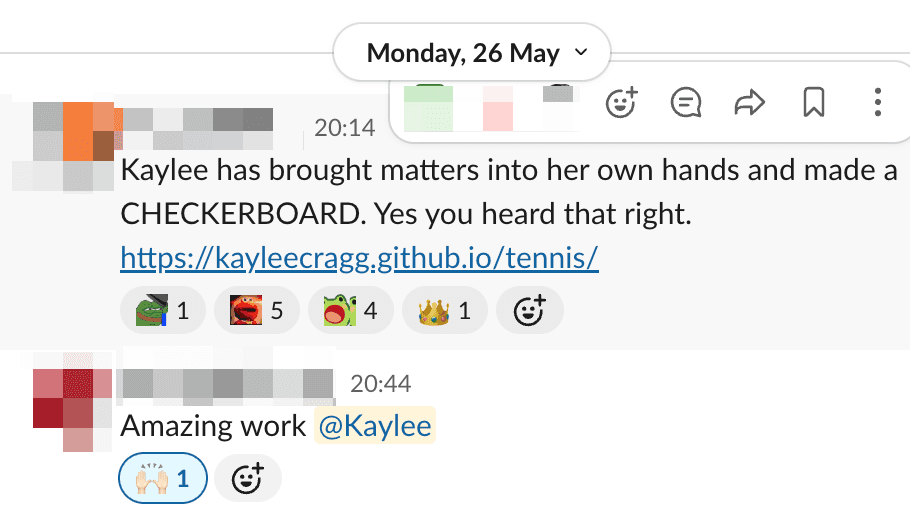Viewport: 910px width, 532px height.
Task: Click the 20:14 message timestamp
Action: point(344,128)
